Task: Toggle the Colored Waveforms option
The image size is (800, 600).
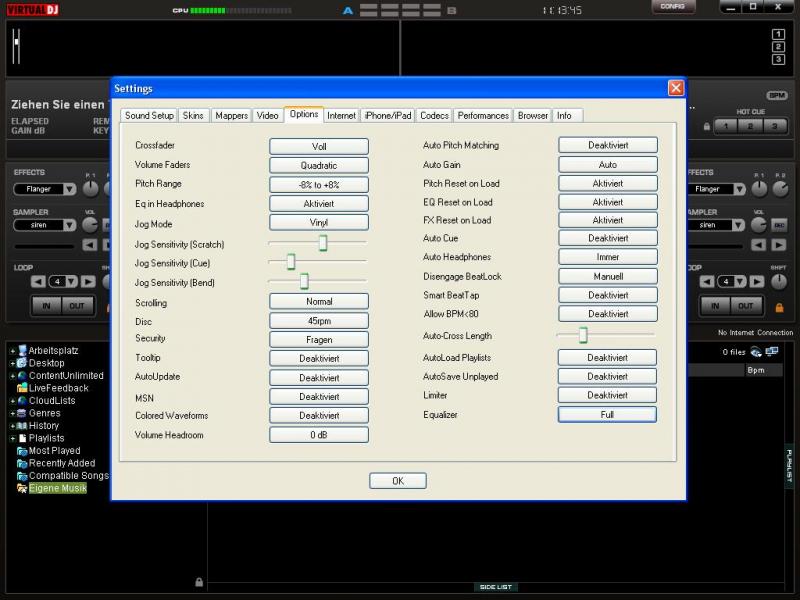Action: (x=318, y=415)
